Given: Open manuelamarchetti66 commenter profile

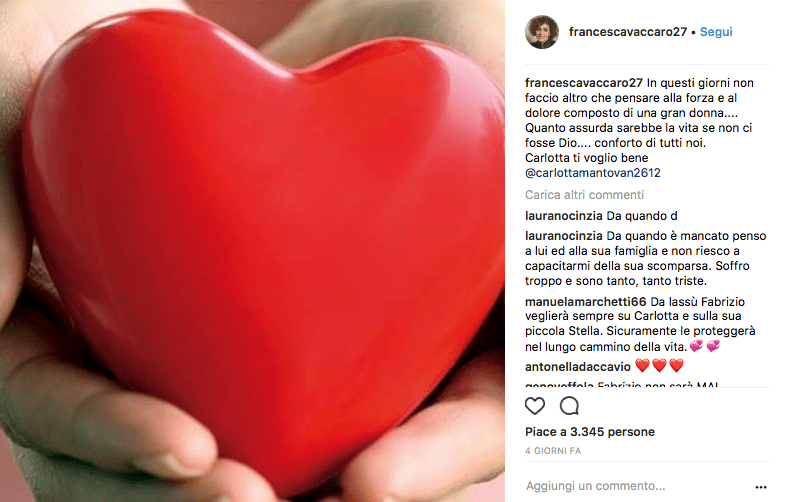Looking at the screenshot, I should coord(586,302).
